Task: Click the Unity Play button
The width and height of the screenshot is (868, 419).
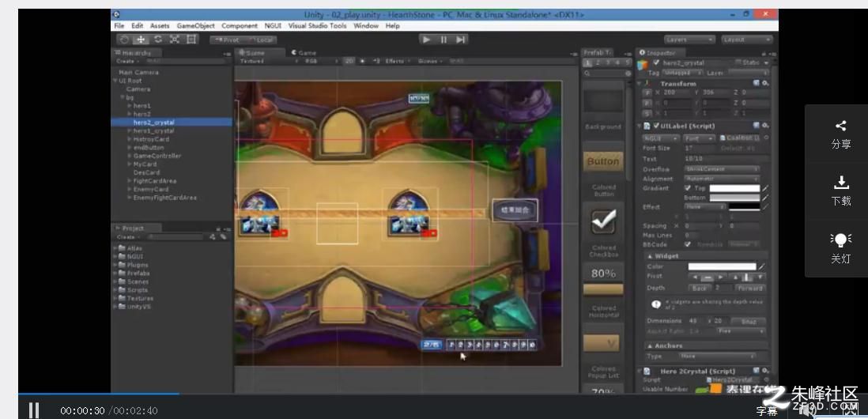Action: (427, 40)
